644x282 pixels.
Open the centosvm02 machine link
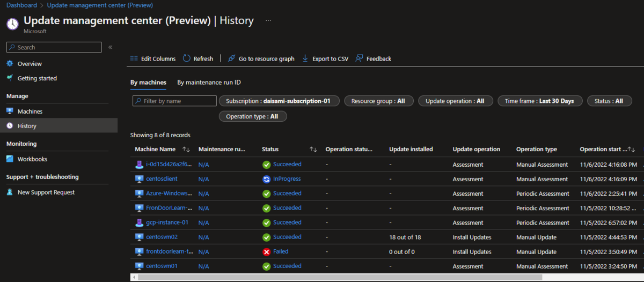(x=162, y=237)
